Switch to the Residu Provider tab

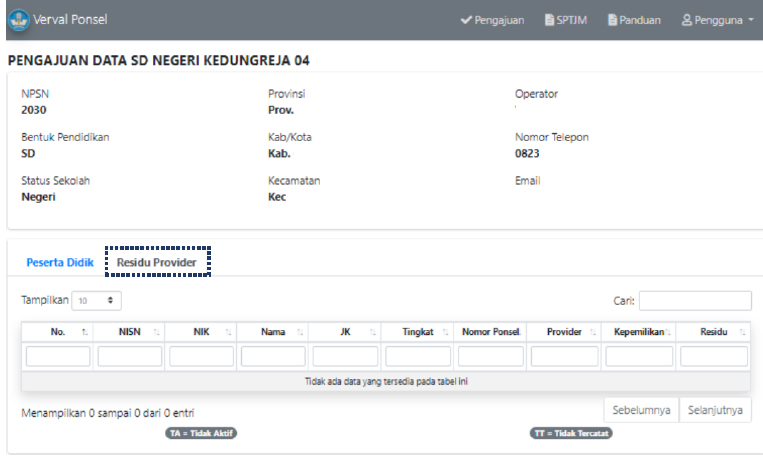(x=157, y=262)
